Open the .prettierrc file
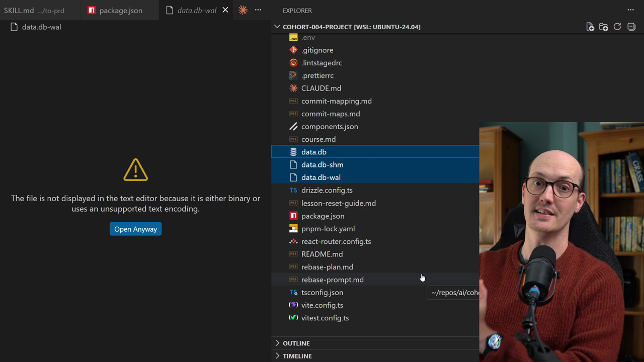 click(x=317, y=75)
